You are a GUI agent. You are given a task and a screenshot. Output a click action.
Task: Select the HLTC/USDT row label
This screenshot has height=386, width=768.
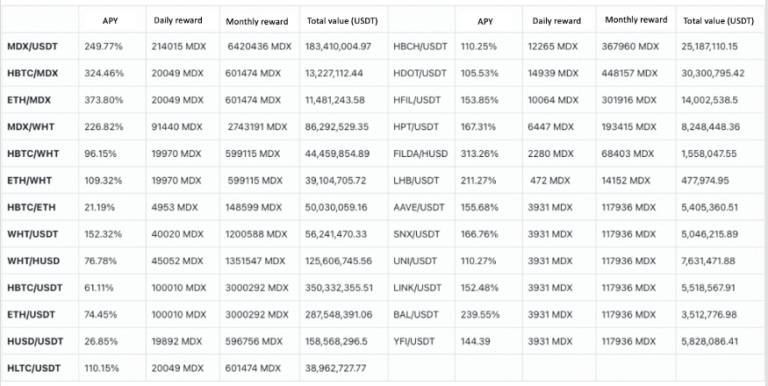[34, 368]
